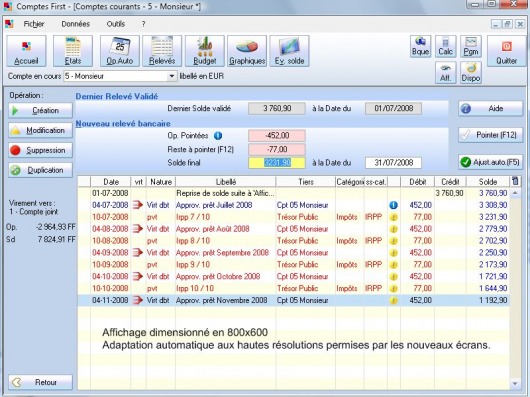Open the Etats reports toolbar button
The image size is (530, 397).
pos(73,51)
